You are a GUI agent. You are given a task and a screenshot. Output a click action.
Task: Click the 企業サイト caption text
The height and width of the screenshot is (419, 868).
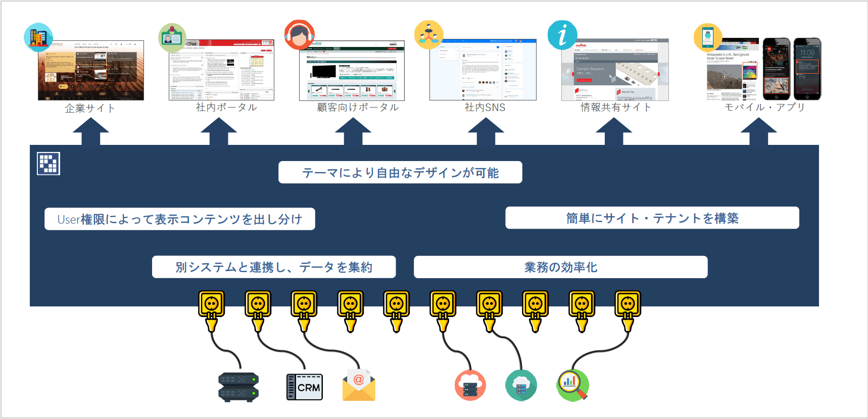90,108
